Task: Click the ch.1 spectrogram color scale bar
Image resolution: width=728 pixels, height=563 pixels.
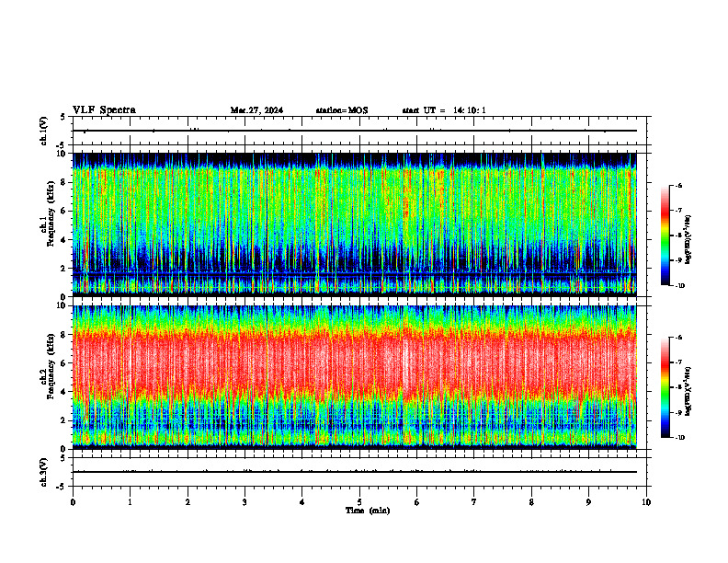Action: (665, 236)
